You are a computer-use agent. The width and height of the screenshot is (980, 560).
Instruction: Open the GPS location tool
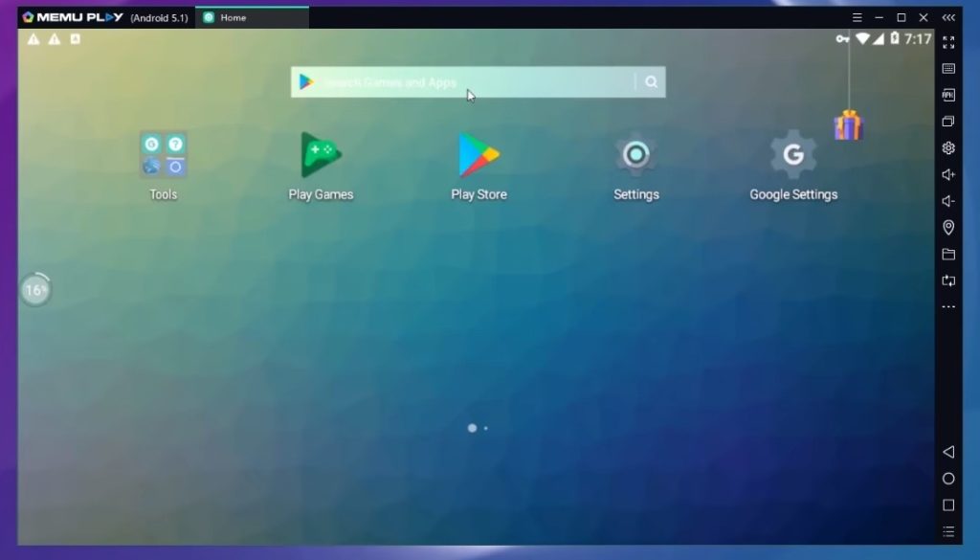click(948, 227)
